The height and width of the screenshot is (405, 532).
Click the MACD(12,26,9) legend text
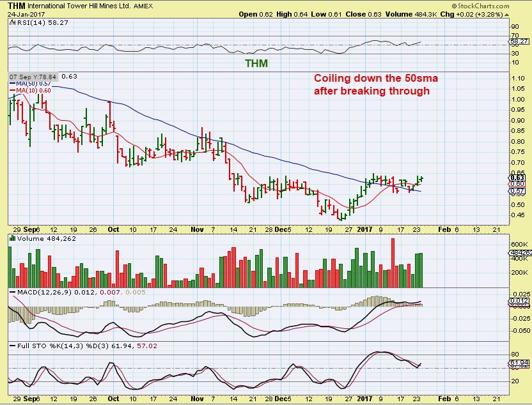[45, 292]
